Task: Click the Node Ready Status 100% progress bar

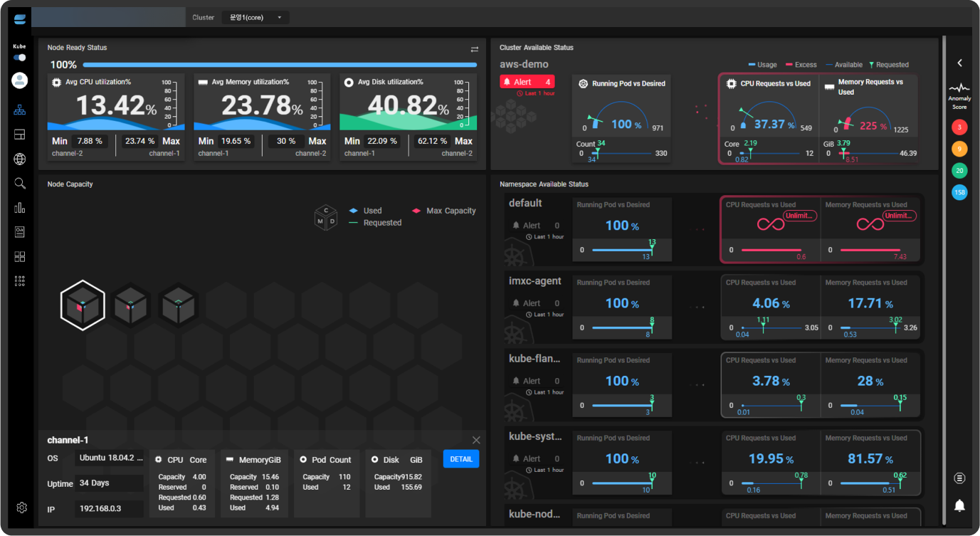Action: 280,65
